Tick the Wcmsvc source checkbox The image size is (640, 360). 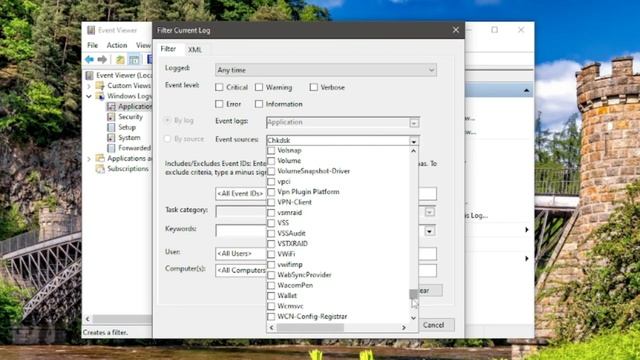[271, 306]
